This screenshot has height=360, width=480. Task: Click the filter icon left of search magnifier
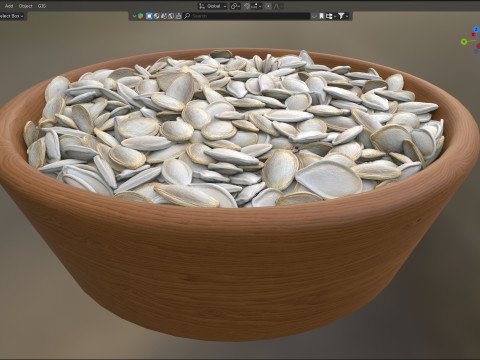coord(178,16)
